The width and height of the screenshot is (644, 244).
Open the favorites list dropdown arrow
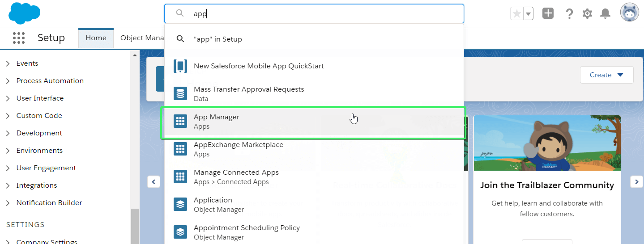coord(529,14)
